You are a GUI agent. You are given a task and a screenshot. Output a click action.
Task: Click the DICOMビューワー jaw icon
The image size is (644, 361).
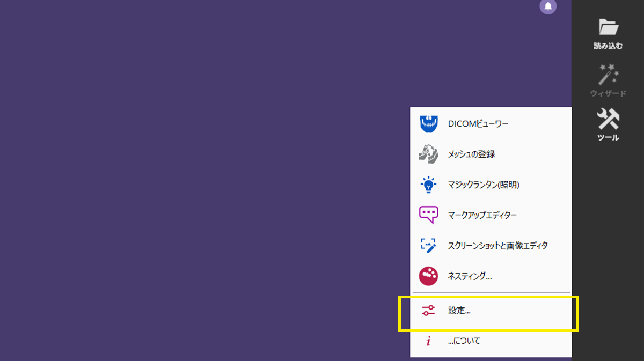point(428,123)
